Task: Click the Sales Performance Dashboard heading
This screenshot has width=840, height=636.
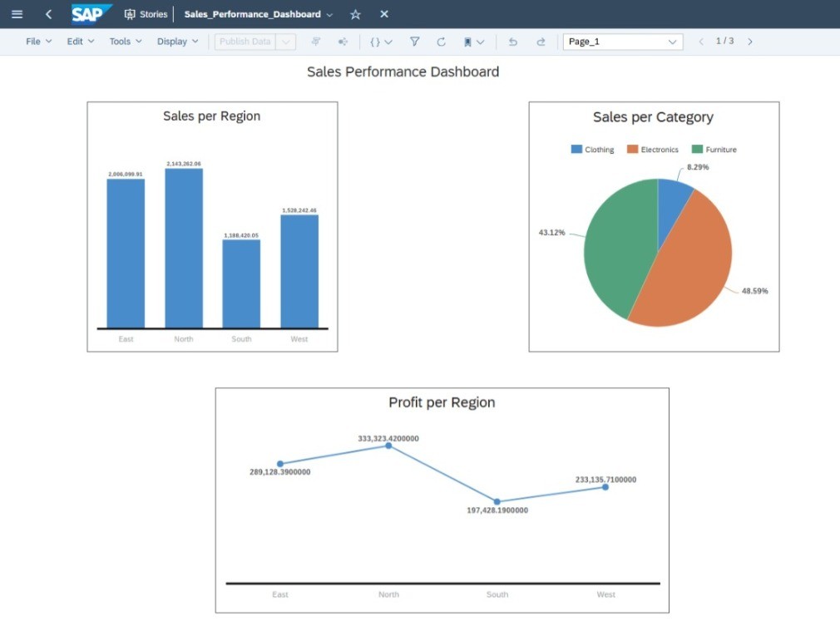Action: point(403,71)
